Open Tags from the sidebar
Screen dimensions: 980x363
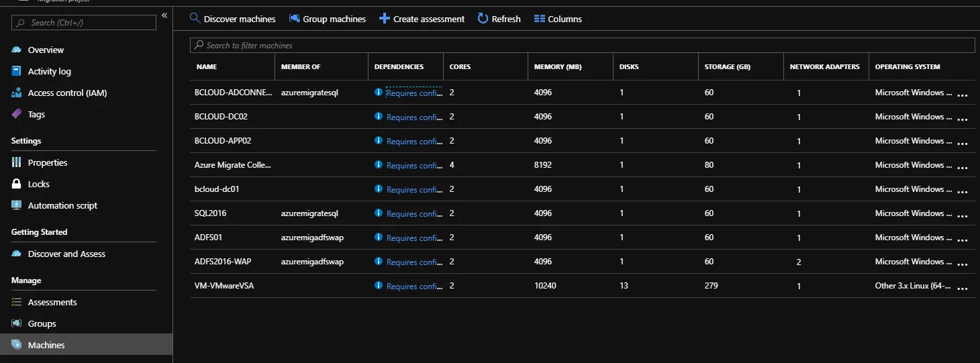click(36, 114)
